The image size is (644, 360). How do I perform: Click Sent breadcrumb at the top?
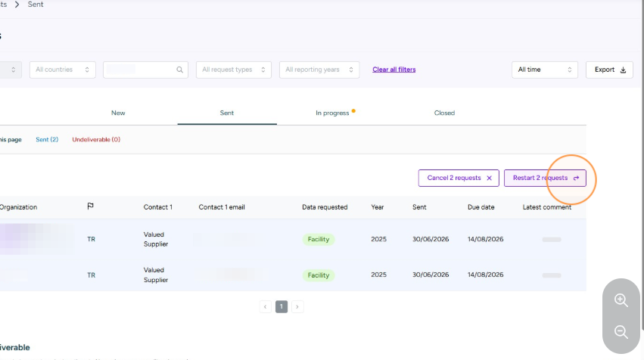click(x=36, y=5)
